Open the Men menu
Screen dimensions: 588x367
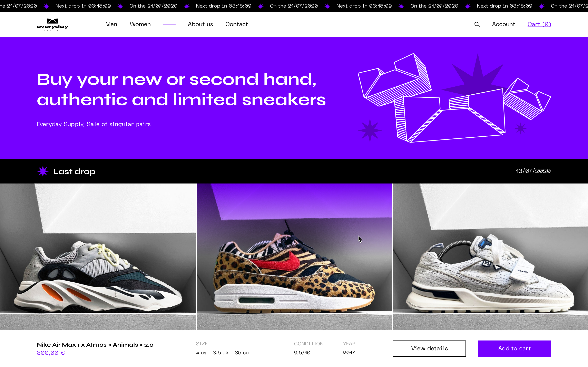click(x=111, y=24)
